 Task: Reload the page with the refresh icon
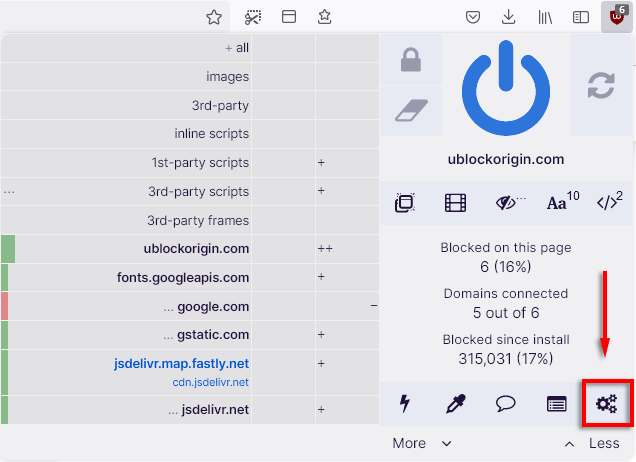click(601, 85)
